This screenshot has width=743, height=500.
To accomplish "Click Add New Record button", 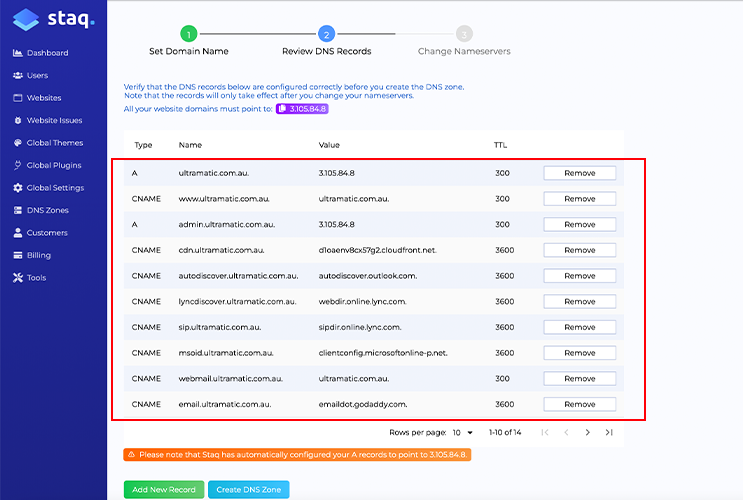I will (164, 490).
